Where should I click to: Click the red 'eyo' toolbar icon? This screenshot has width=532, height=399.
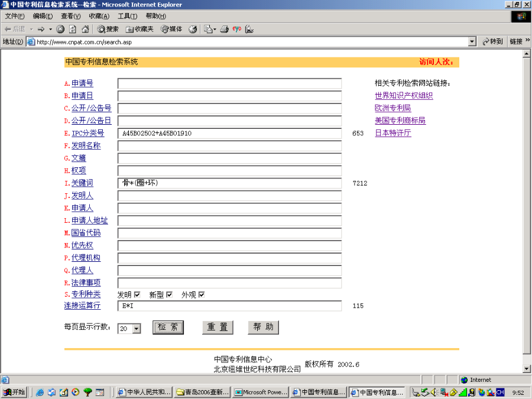[x=237, y=29]
